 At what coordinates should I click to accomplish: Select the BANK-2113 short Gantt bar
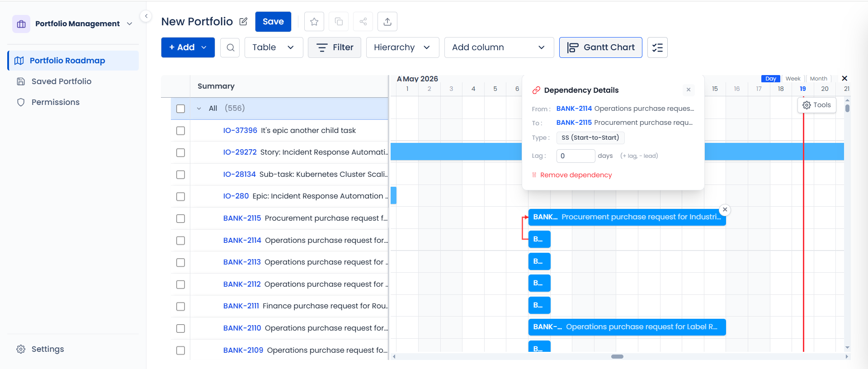539,261
